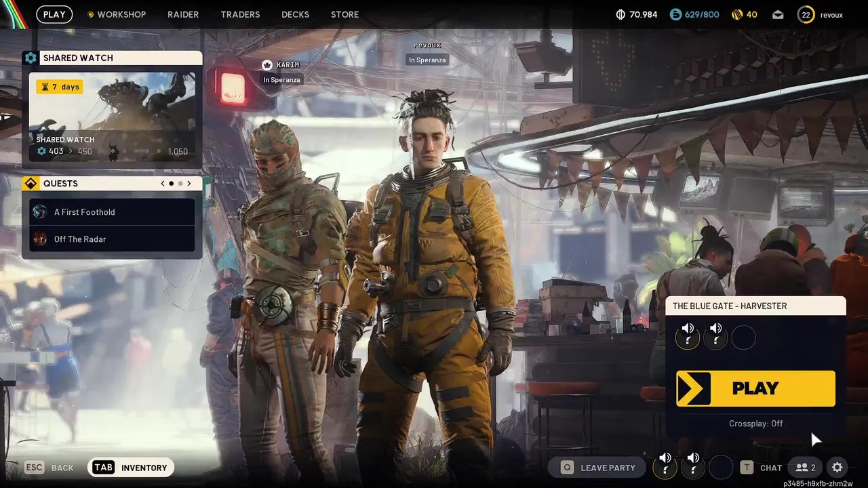Toggle Crossplay: Off setting
This screenshot has width=868, height=488.
coord(755,424)
